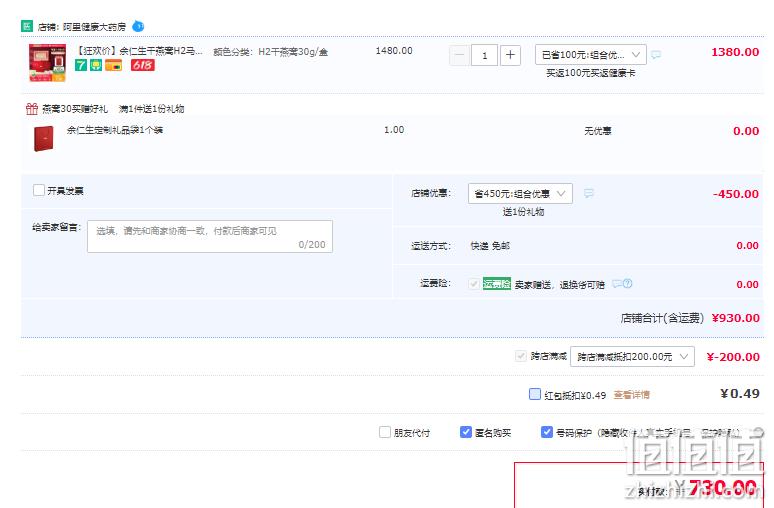Image resolution: width=774 pixels, height=508 pixels.
Task: Click the -450.00 shop discount amount
Action: point(735,194)
